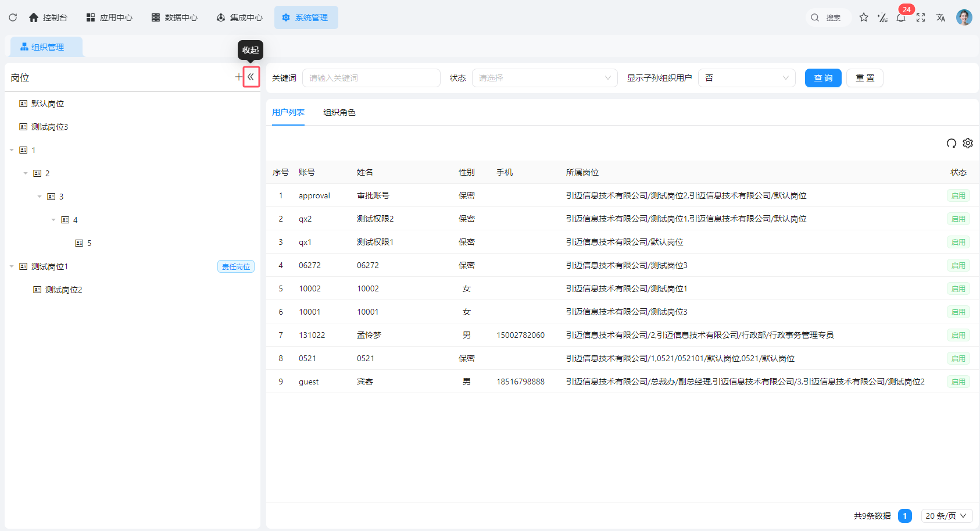
Task: Click the plus icon to add position
Action: 238,77
